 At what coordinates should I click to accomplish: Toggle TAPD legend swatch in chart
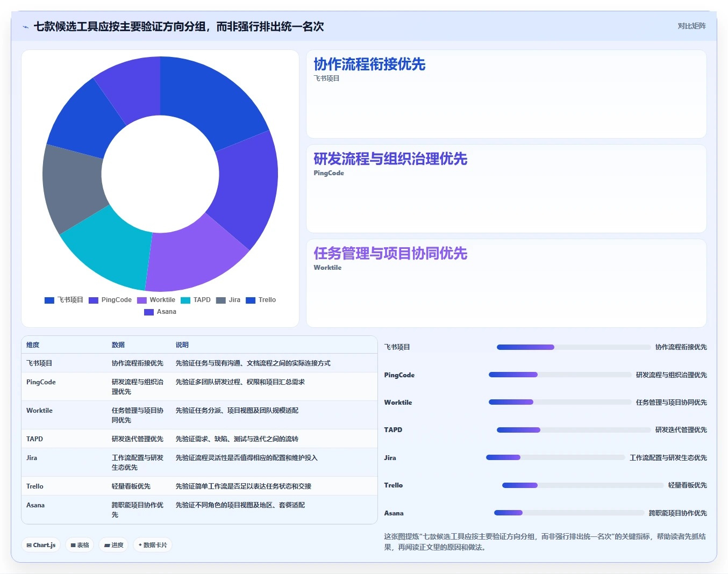click(x=185, y=300)
